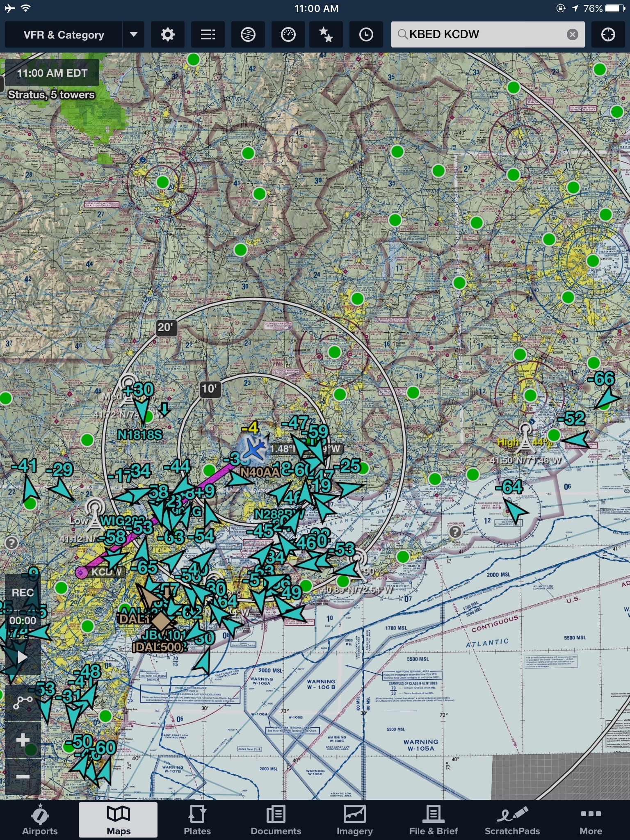Screen dimensions: 630x840
Task: Center map on current location
Action: tap(608, 34)
